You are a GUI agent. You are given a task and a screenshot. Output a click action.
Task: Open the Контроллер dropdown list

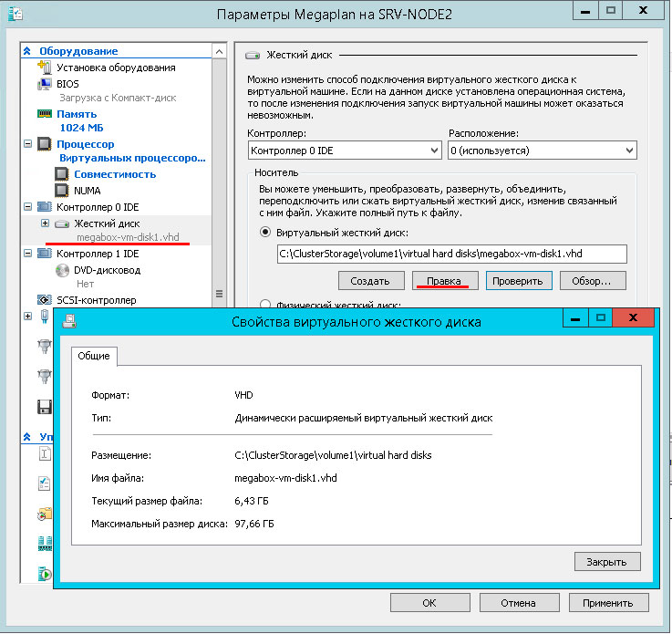point(344,151)
